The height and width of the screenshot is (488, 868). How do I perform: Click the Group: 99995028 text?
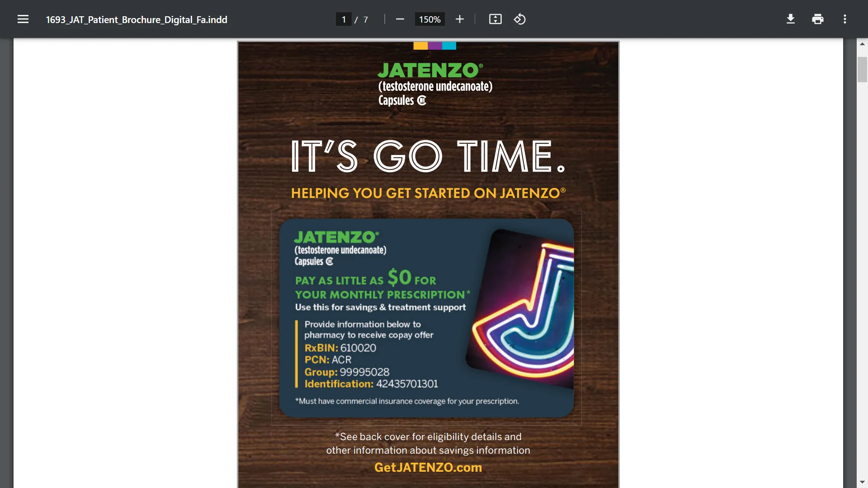click(347, 372)
